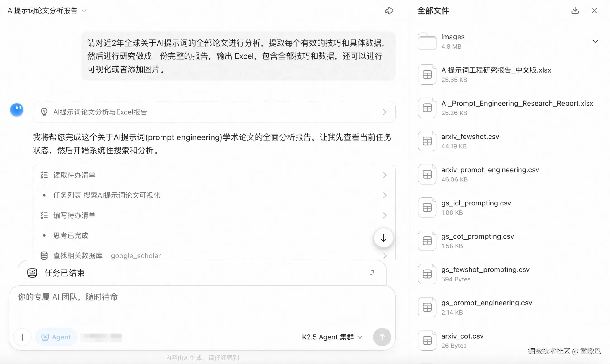Open the AI提示词论文分析报告 title dropdown
Image resolution: width=610 pixels, height=364 pixels.
(84, 11)
